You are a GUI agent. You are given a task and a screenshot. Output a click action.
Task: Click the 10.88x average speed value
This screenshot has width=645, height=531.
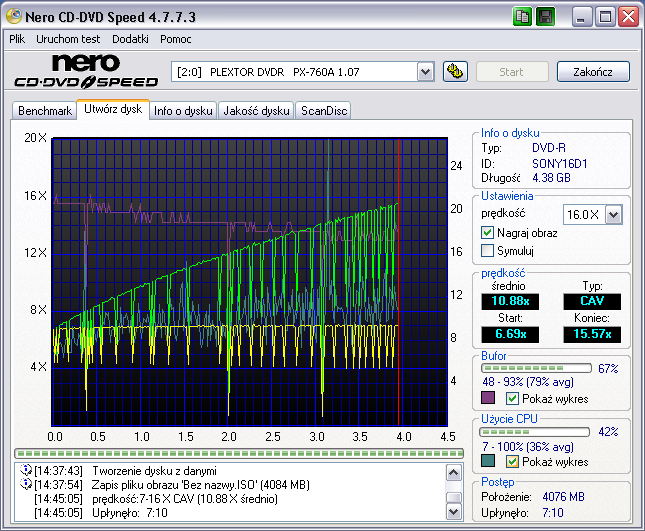(510, 301)
